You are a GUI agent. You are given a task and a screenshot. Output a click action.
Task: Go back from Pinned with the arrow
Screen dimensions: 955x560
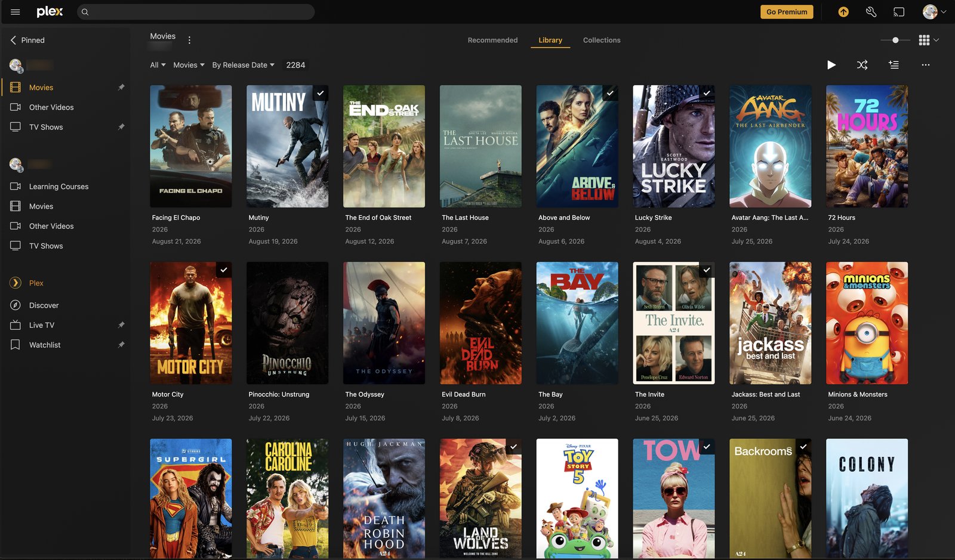(13, 40)
